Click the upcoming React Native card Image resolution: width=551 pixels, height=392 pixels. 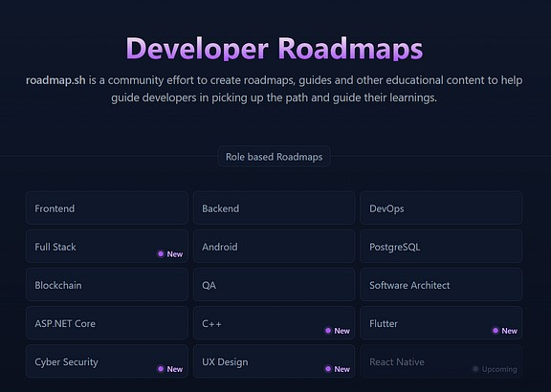(441, 361)
